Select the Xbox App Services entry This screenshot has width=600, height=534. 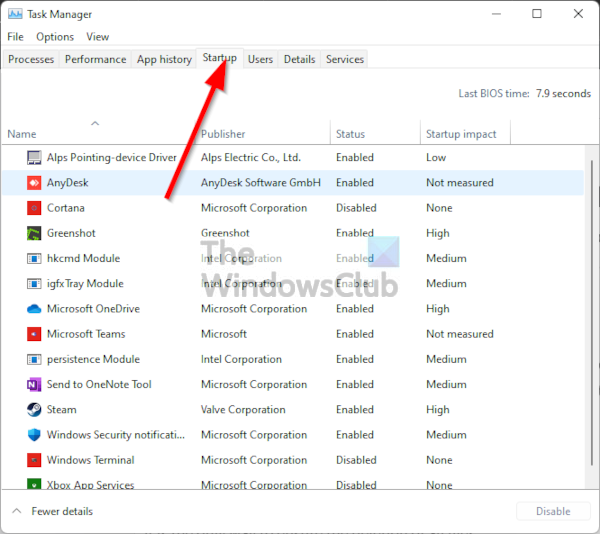tap(90, 485)
